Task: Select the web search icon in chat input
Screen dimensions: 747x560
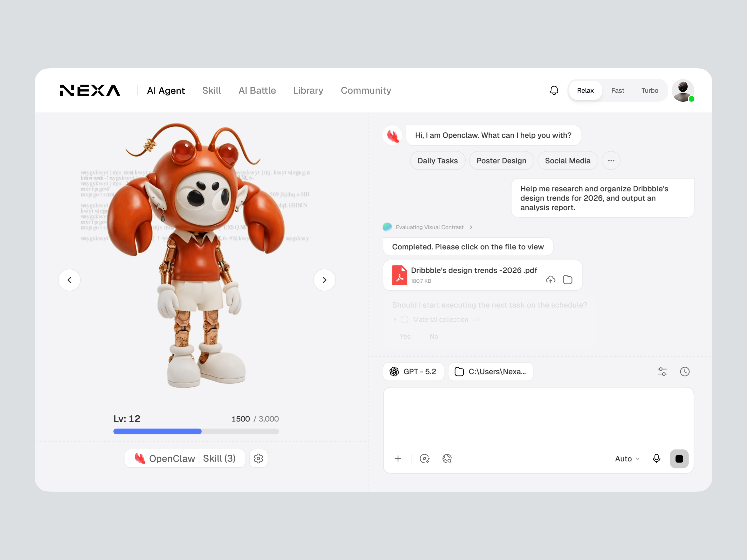Action: 447,458
